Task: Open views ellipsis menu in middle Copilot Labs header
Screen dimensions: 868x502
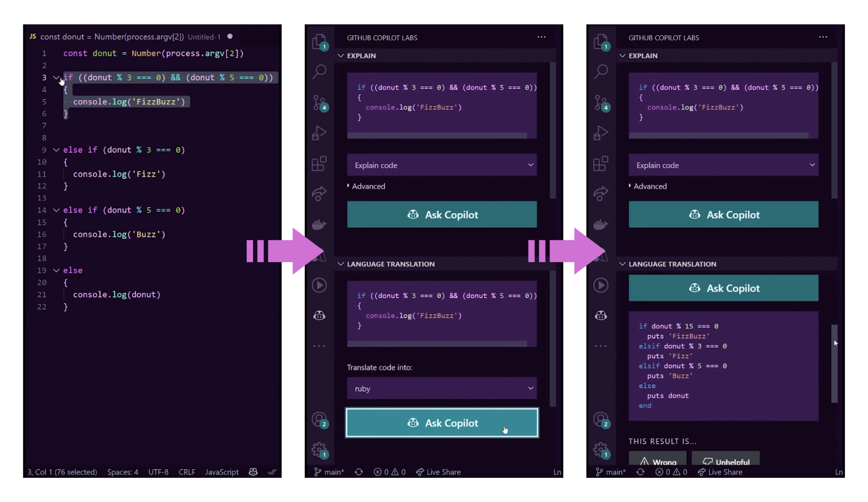Action: 541,37
